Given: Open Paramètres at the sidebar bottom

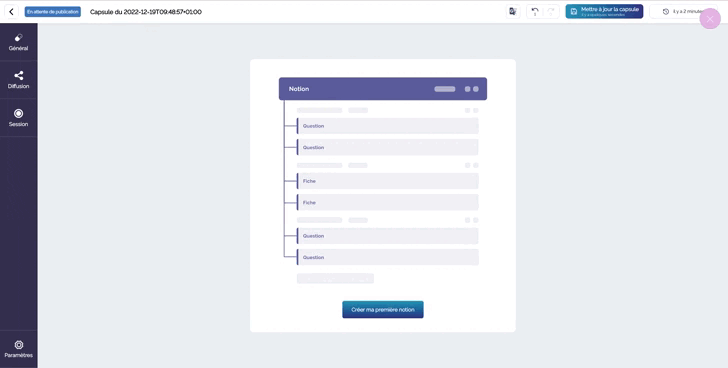Looking at the screenshot, I should coord(19,349).
